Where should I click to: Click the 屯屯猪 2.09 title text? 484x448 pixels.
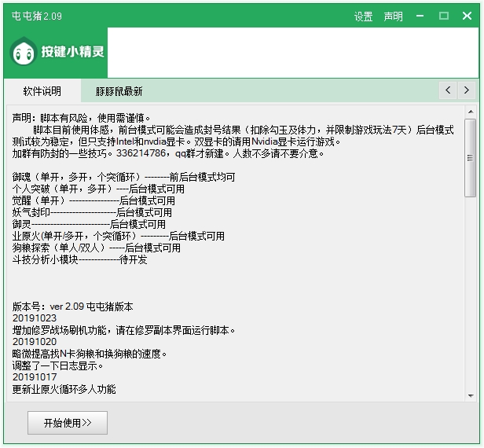pos(37,16)
